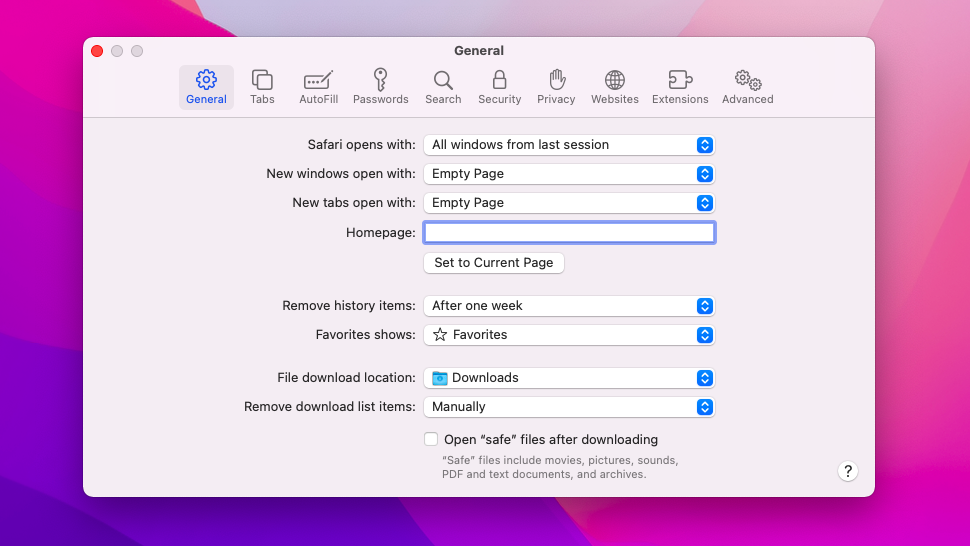This screenshot has height=546, width=970.
Task: Open the Help question mark button
Action: coord(848,471)
